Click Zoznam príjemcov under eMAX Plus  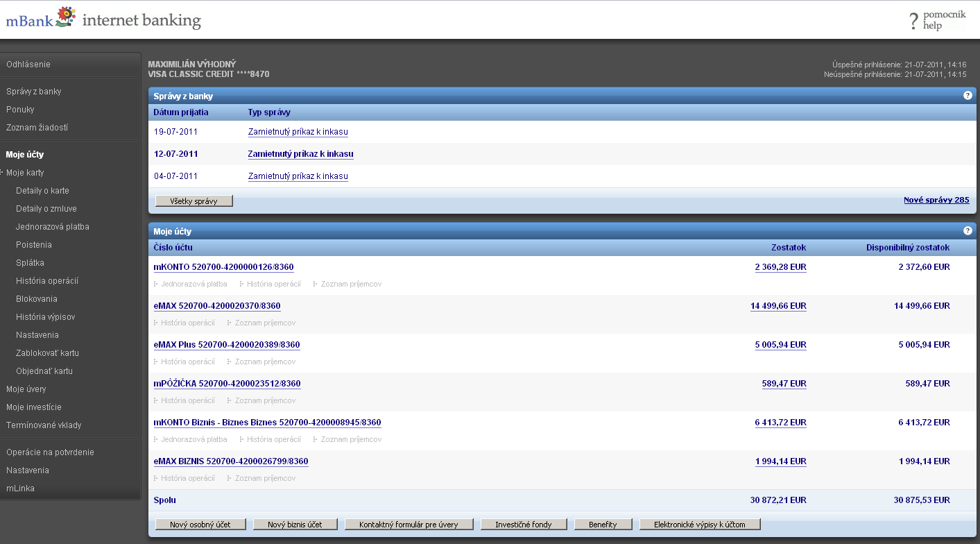click(265, 362)
